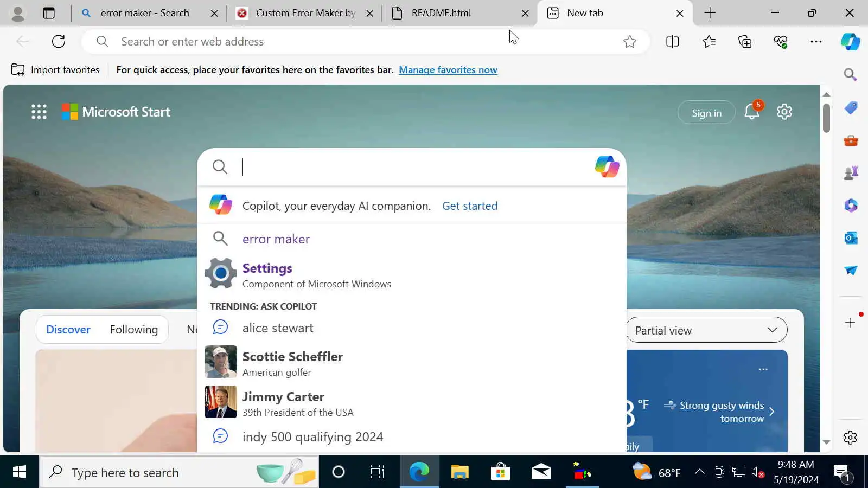Click the page vertical scrollbar thumb
868x488 pixels.
(826, 117)
